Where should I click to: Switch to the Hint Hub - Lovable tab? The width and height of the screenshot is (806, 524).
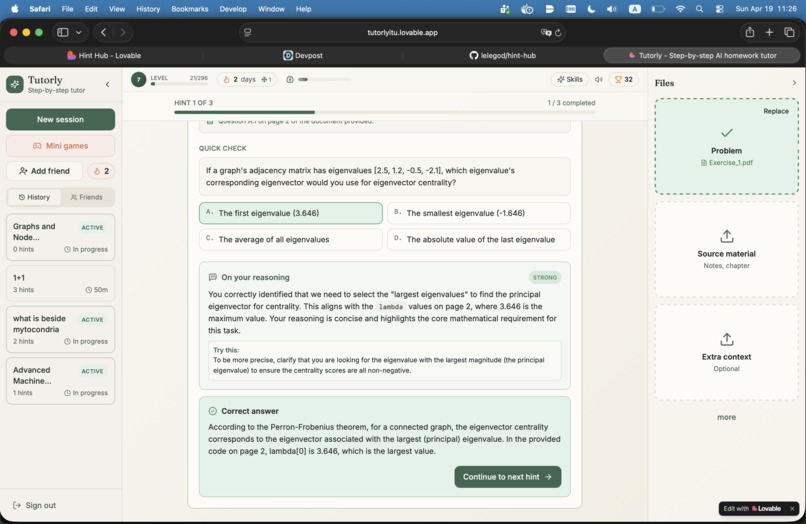pyautogui.click(x=104, y=56)
